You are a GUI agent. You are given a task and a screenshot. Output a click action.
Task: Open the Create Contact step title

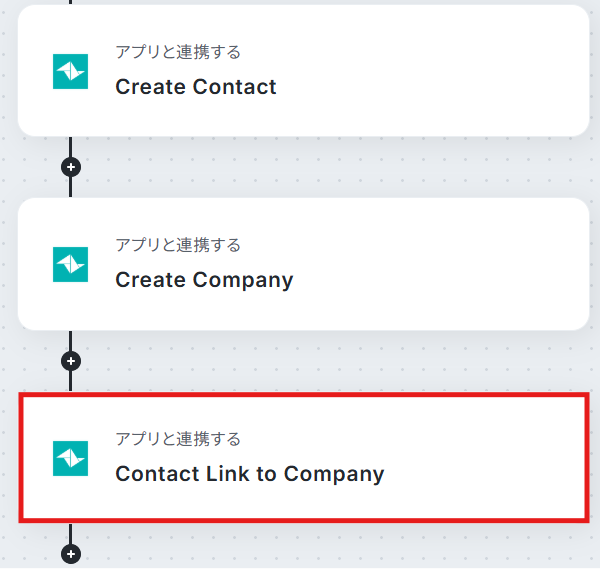point(196,87)
